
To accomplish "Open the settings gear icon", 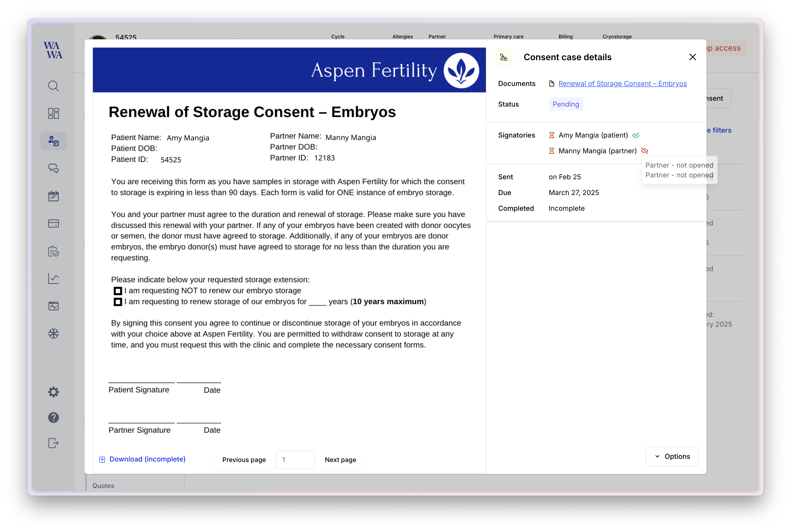I will pyautogui.click(x=53, y=392).
